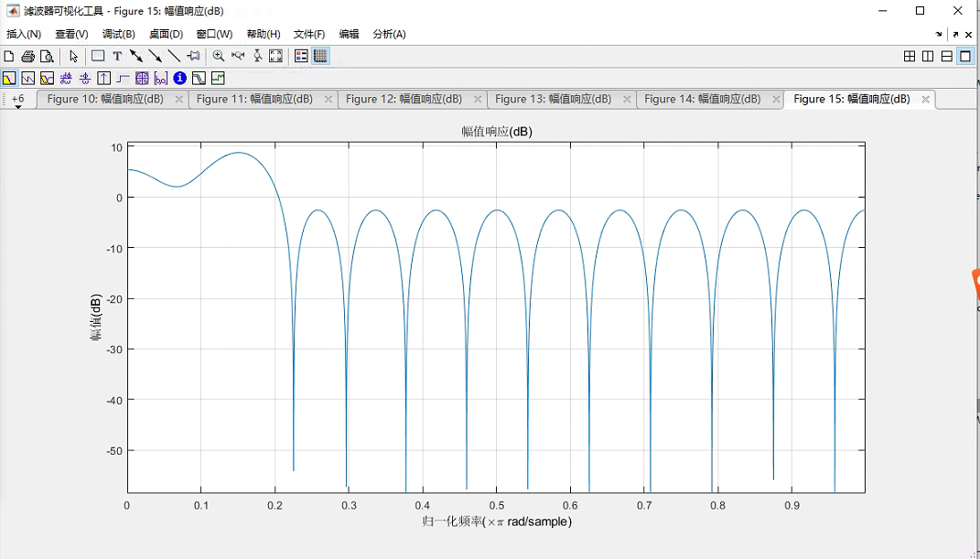
Task: Select the Edit Plot pointer tool
Action: pyautogui.click(x=73, y=56)
